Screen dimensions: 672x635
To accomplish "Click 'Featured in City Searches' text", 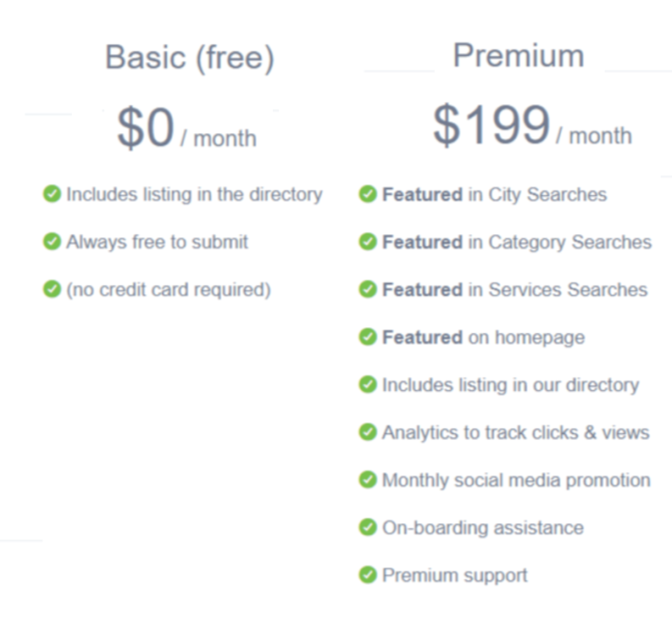I will click(493, 194).
